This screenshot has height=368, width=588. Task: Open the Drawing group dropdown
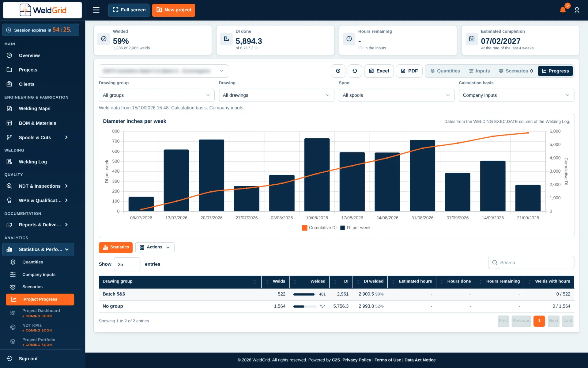click(156, 95)
